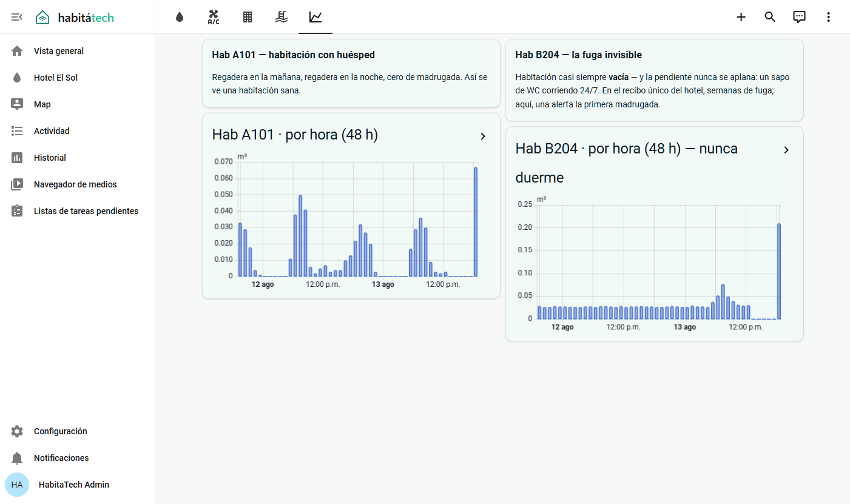The width and height of the screenshot is (850, 504).
Task: Open Notificaciones panel
Action: click(x=78, y=458)
